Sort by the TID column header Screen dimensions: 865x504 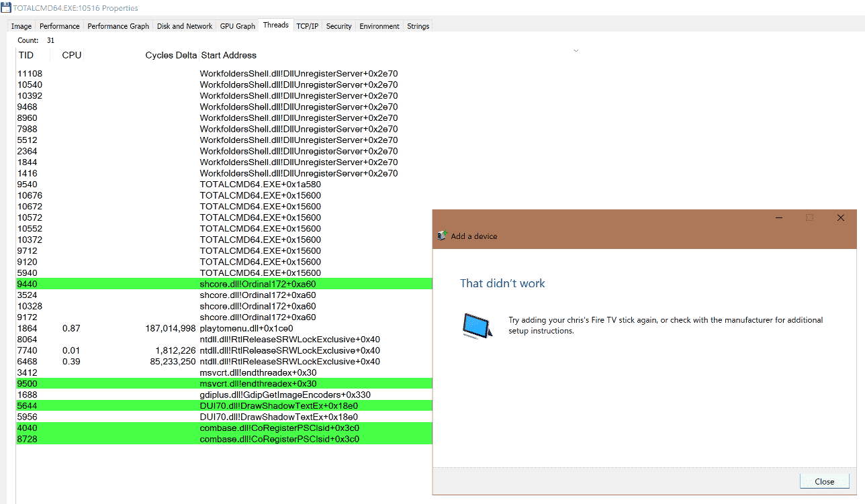point(26,55)
